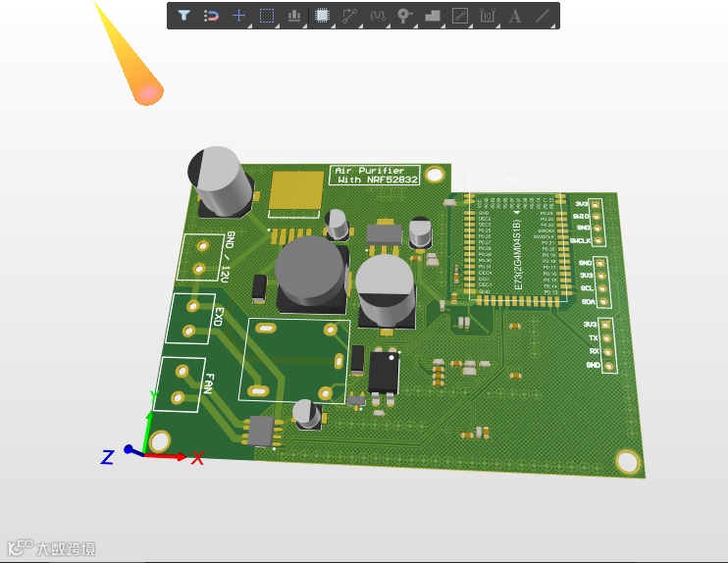Screen dimensions: 728x563
Task: Click the mounting hole near the axis gizmo
Action: [x=159, y=441]
